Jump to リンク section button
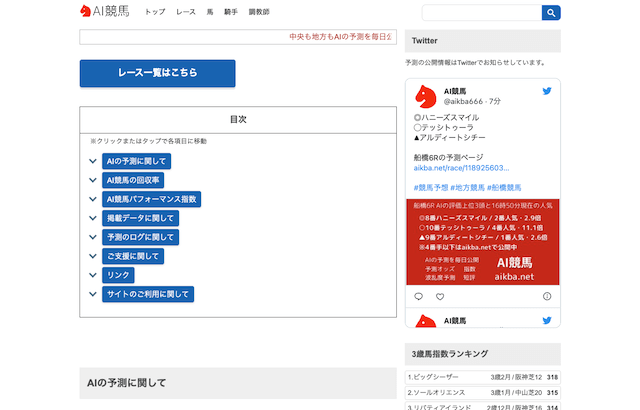This screenshot has width=640, height=410. pyautogui.click(x=118, y=275)
